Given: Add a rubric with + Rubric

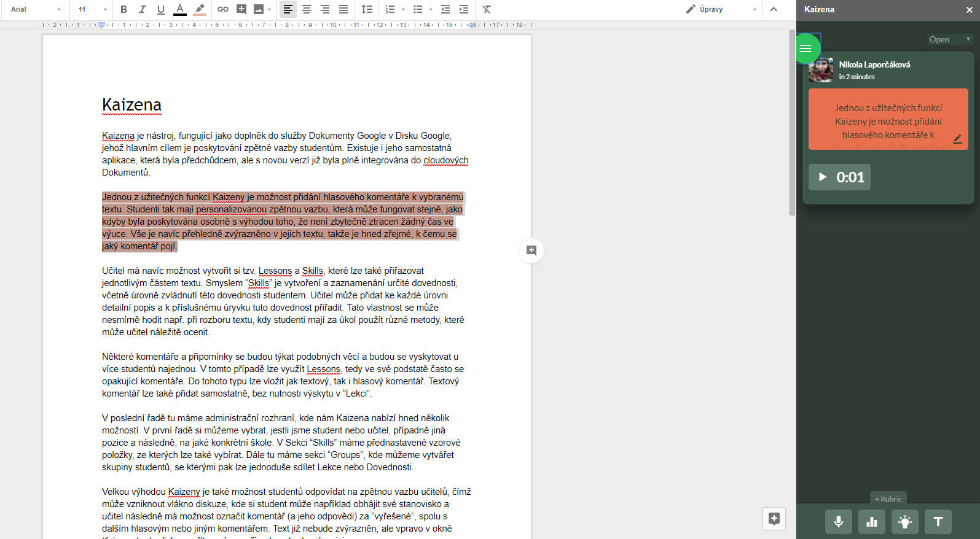Looking at the screenshot, I should tap(888, 499).
